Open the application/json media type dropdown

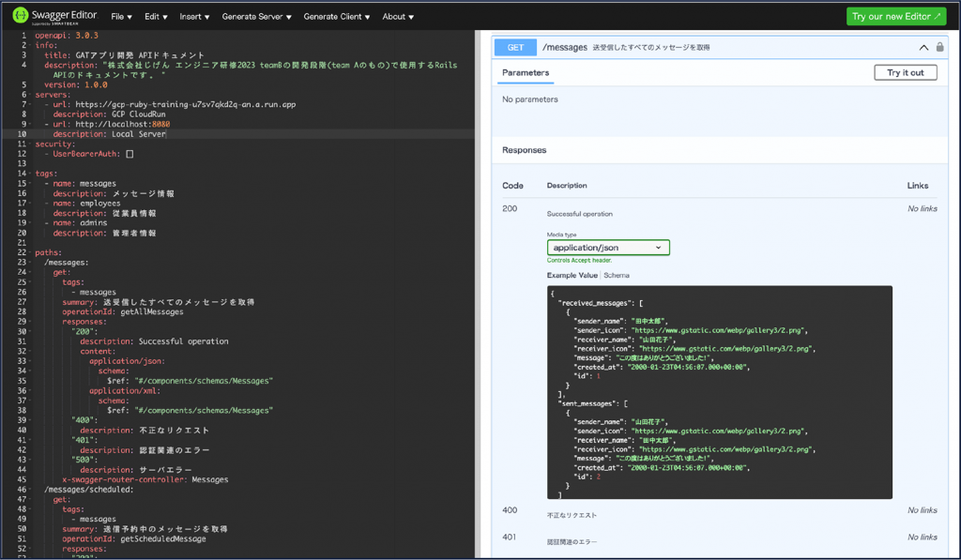[608, 248]
